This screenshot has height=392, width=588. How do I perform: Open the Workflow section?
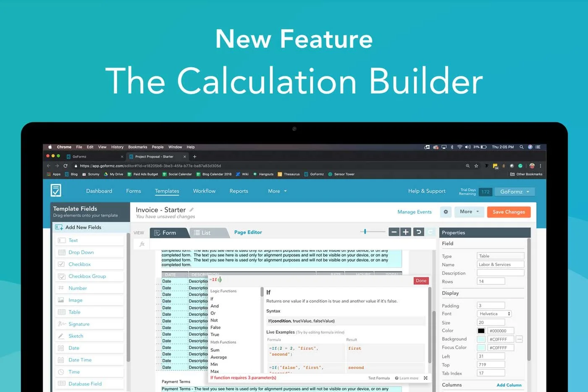click(204, 191)
